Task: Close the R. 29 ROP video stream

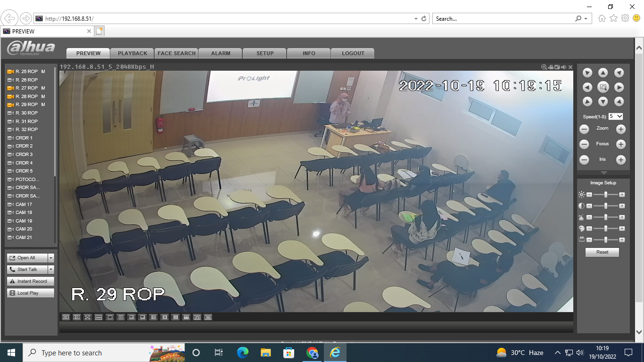Action: click(570, 67)
